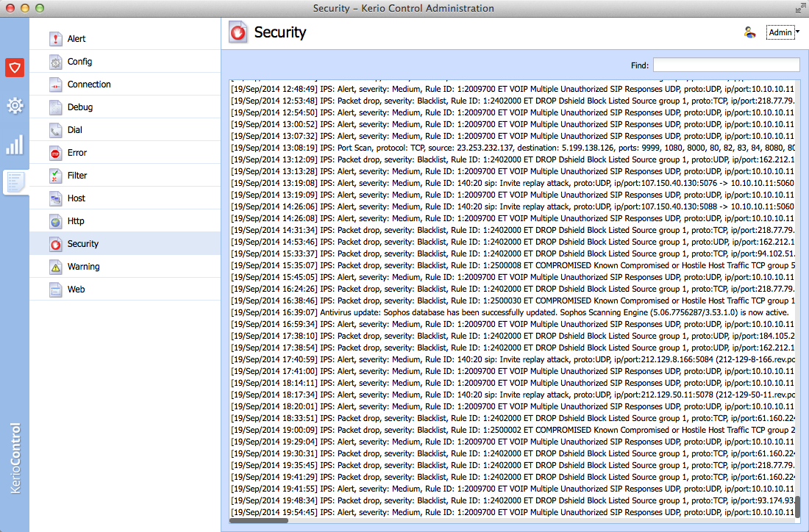The image size is (809, 532).
Task: Focus the Find search field
Action: click(727, 65)
